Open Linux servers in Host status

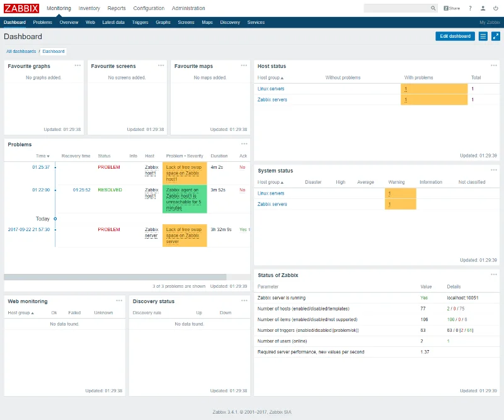point(271,89)
